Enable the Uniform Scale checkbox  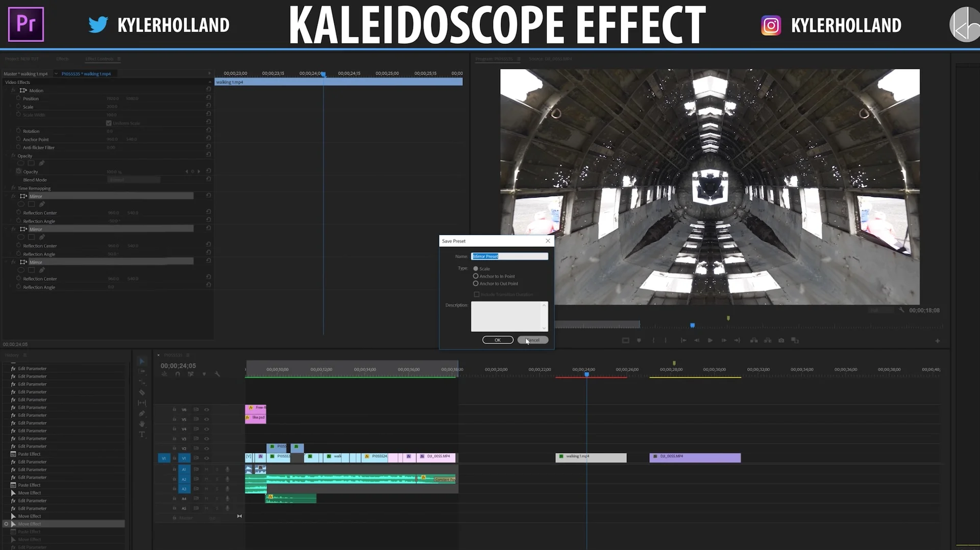(109, 123)
